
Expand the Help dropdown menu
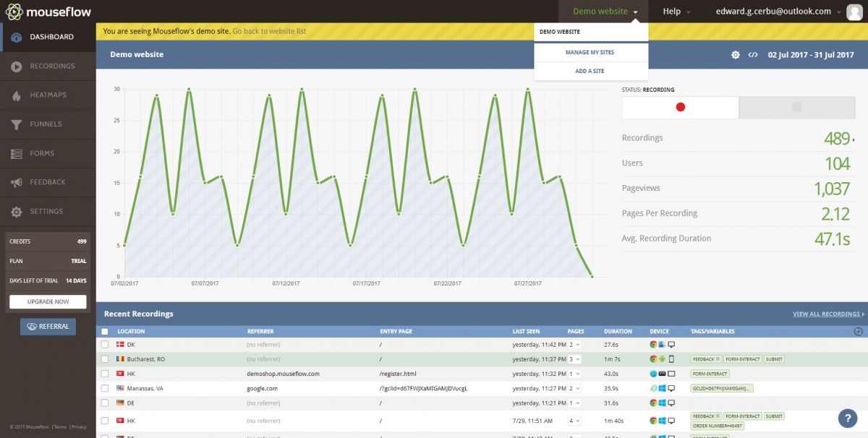pos(676,12)
